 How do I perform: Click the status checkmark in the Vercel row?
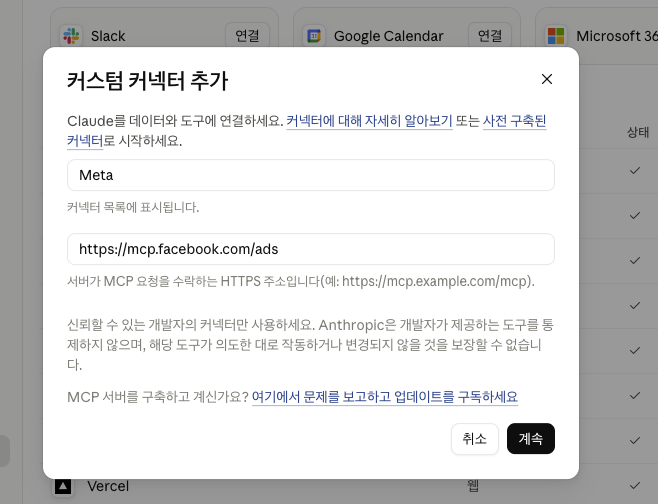(635, 486)
